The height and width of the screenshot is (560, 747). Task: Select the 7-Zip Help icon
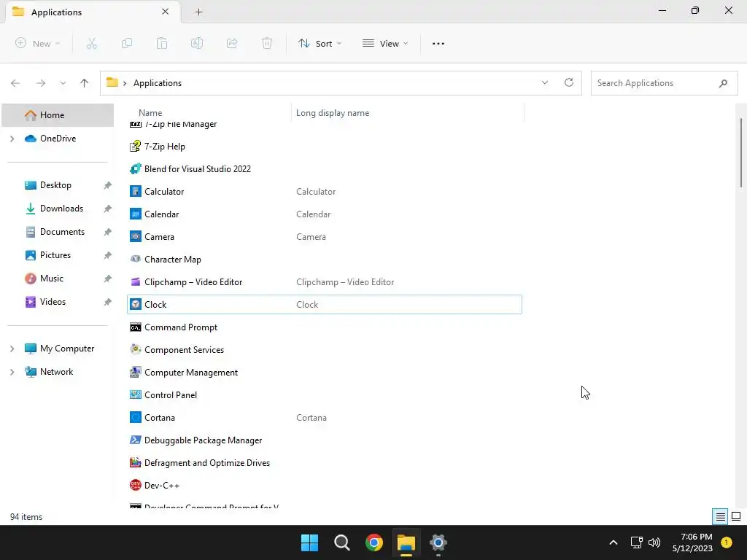coord(135,146)
